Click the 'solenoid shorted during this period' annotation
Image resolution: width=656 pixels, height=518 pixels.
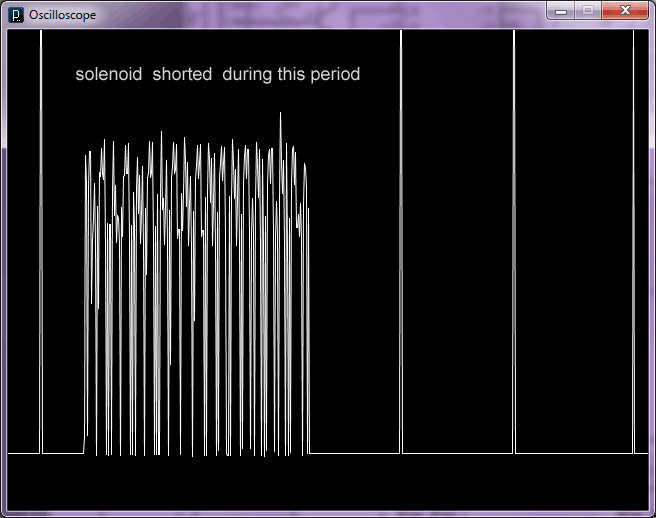click(218, 74)
